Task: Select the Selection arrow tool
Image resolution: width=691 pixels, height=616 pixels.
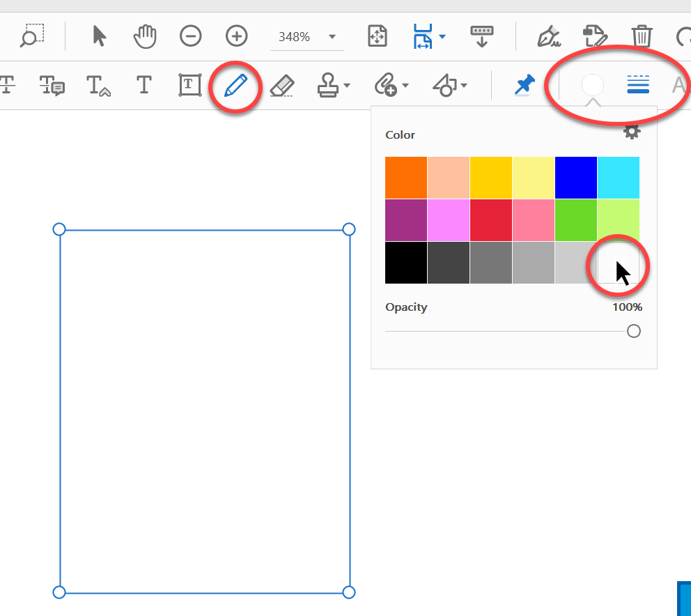Action: coord(98,36)
